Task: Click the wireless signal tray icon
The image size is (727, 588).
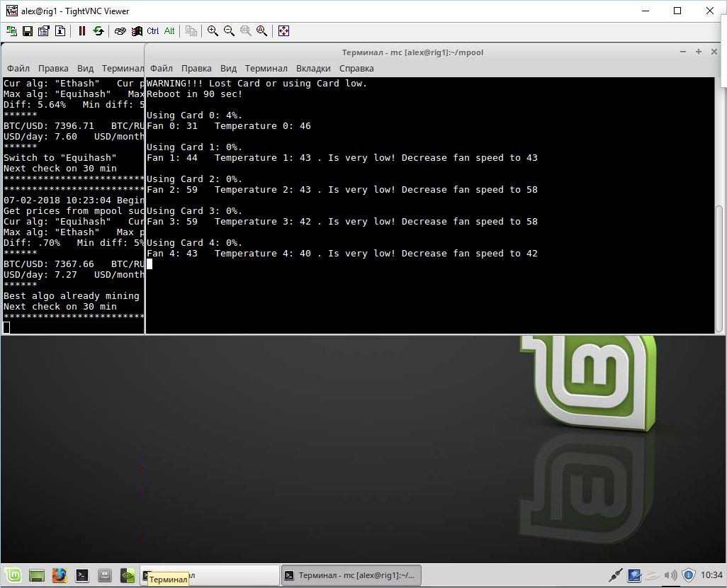Action: click(653, 575)
